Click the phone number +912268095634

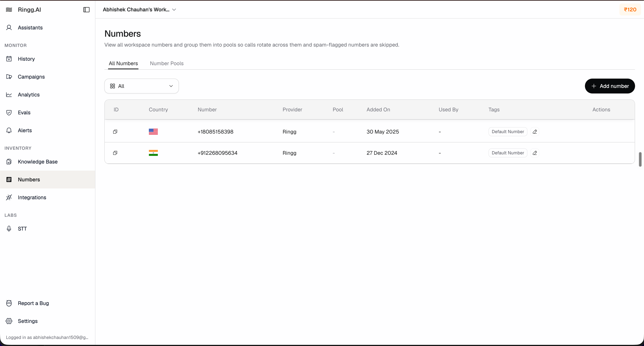(x=217, y=153)
